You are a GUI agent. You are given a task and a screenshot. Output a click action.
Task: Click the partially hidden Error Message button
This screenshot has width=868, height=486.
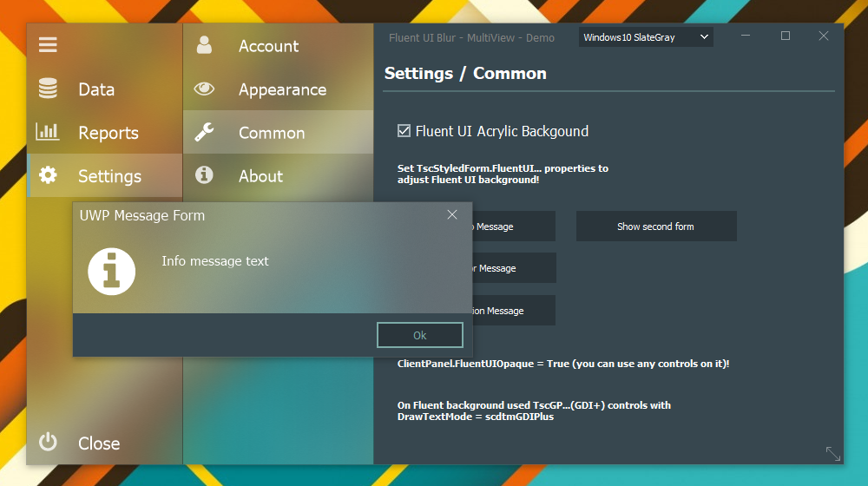[x=514, y=268]
